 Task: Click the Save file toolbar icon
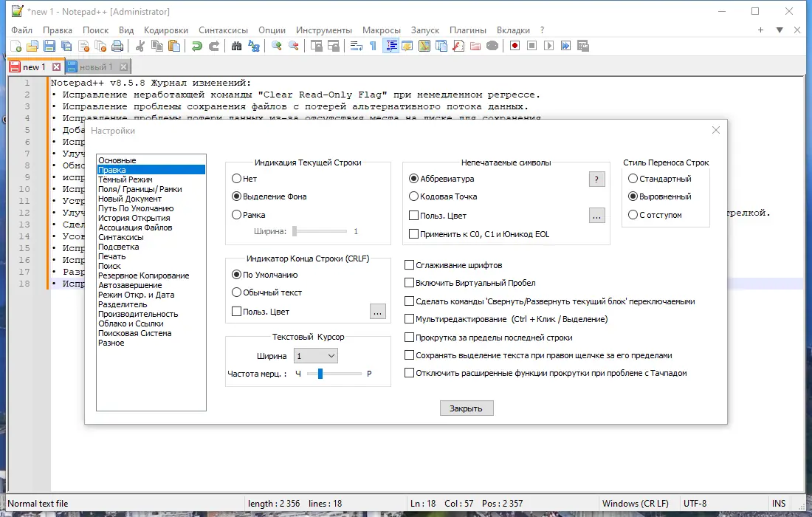(49, 46)
